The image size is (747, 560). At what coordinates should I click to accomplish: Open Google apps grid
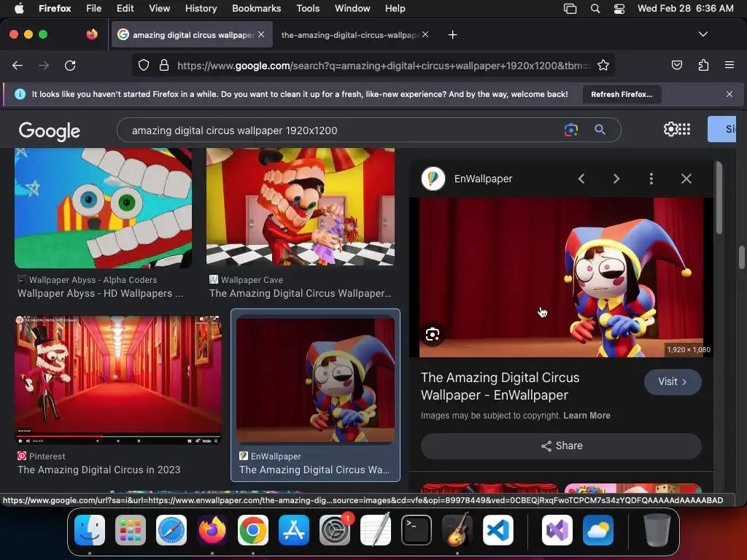[x=684, y=129]
